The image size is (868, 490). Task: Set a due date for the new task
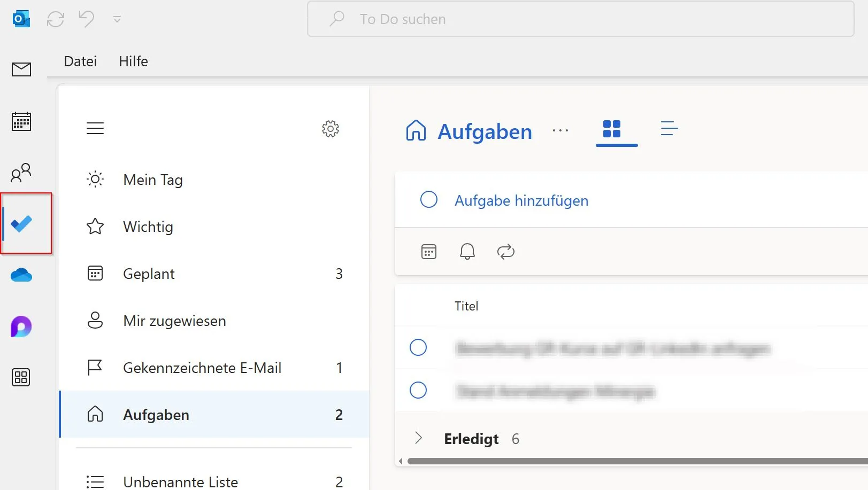429,251
